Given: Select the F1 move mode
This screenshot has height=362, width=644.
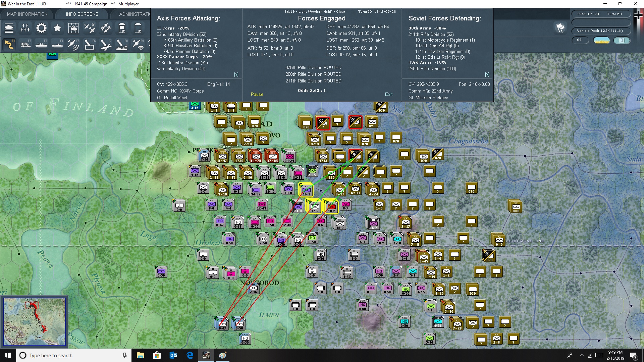Looking at the screenshot, I should click(x=9, y=45).
